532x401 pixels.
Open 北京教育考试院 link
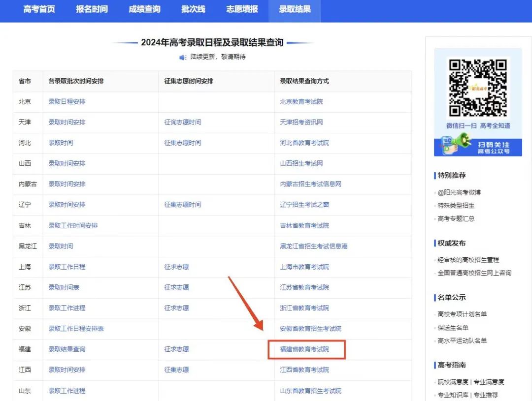point(301,102)
